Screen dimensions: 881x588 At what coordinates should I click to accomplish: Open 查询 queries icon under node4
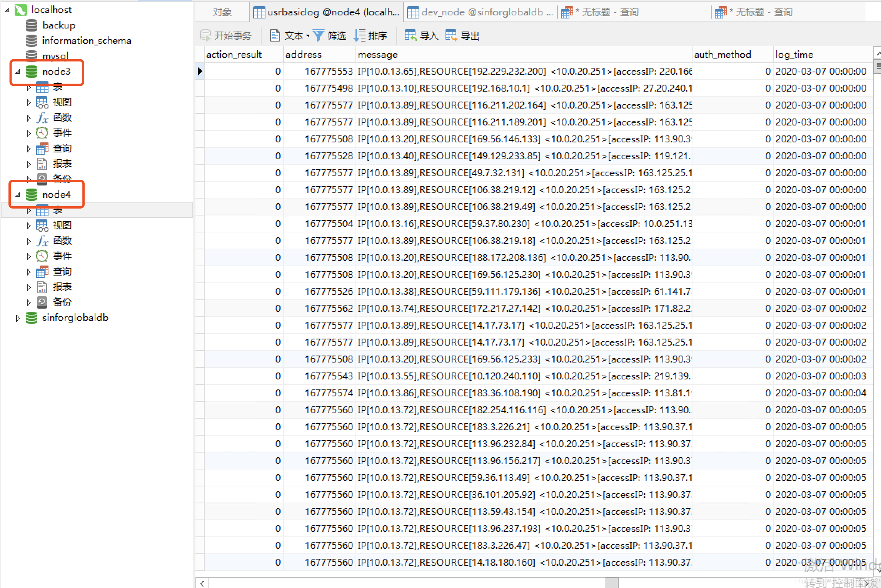42,271
